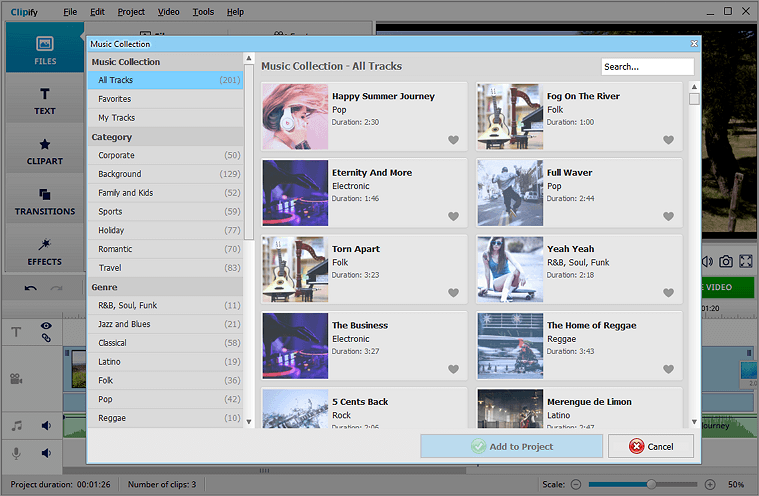Screen dimensions: 759x496
Task: Click the undo arrow icon
Action: (30, 288)
